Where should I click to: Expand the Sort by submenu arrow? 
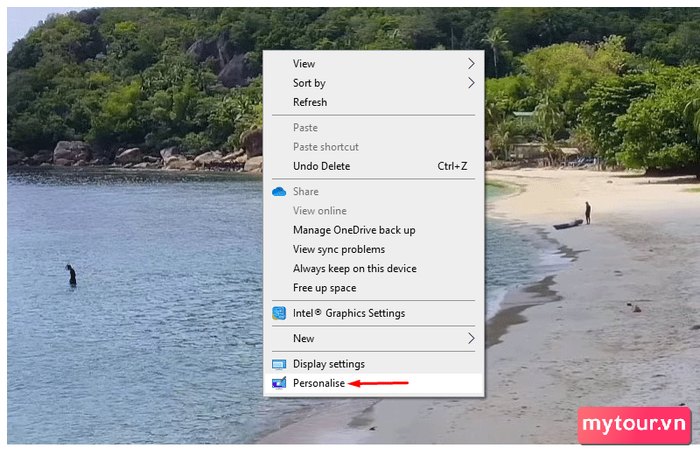471,83
